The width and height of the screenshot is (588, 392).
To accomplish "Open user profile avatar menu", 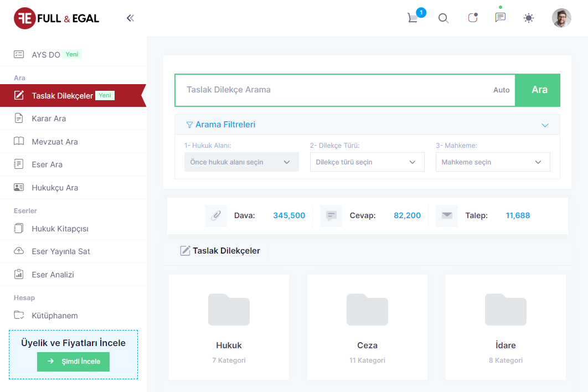I will (561, 18).
